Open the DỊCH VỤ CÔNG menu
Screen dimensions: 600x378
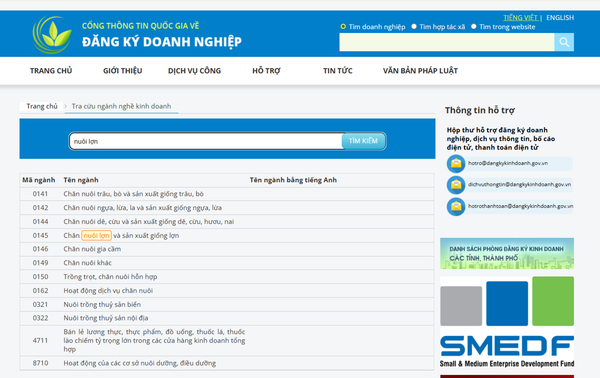coord(194,71)
